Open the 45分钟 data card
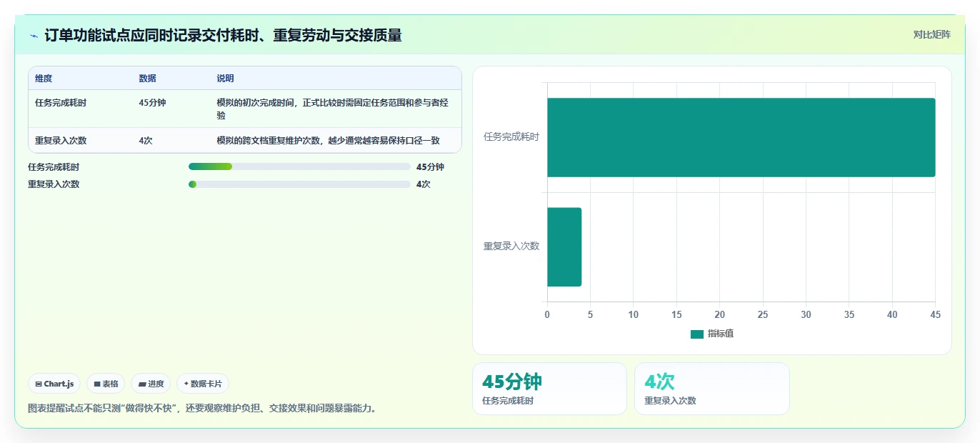The image size is (980, 443). pos(549,389)
